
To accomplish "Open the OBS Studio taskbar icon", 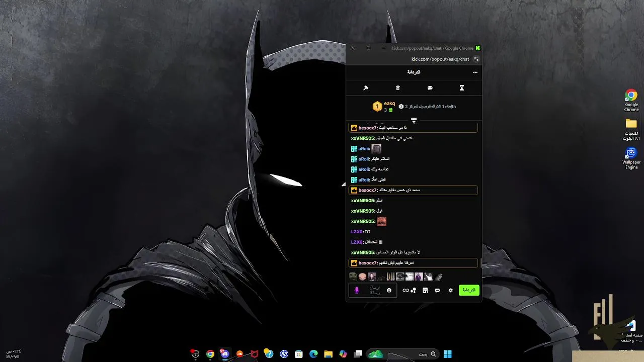I will pyautogui.click(x=195, y=354).
